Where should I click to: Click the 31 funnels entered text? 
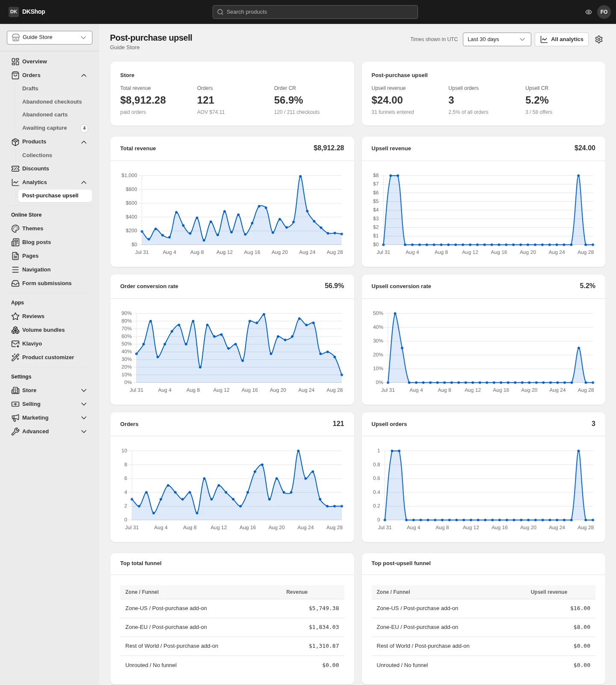coord(393,112)
